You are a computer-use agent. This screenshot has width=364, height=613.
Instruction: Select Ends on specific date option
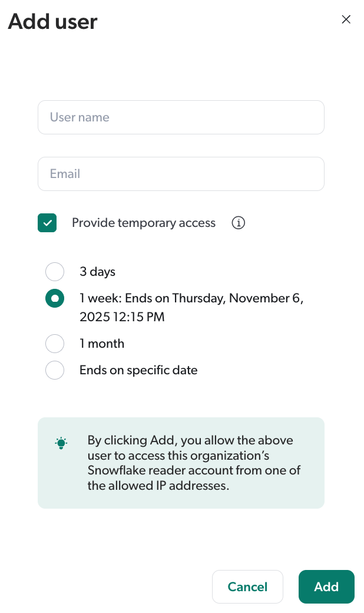(x=55, y=370)
